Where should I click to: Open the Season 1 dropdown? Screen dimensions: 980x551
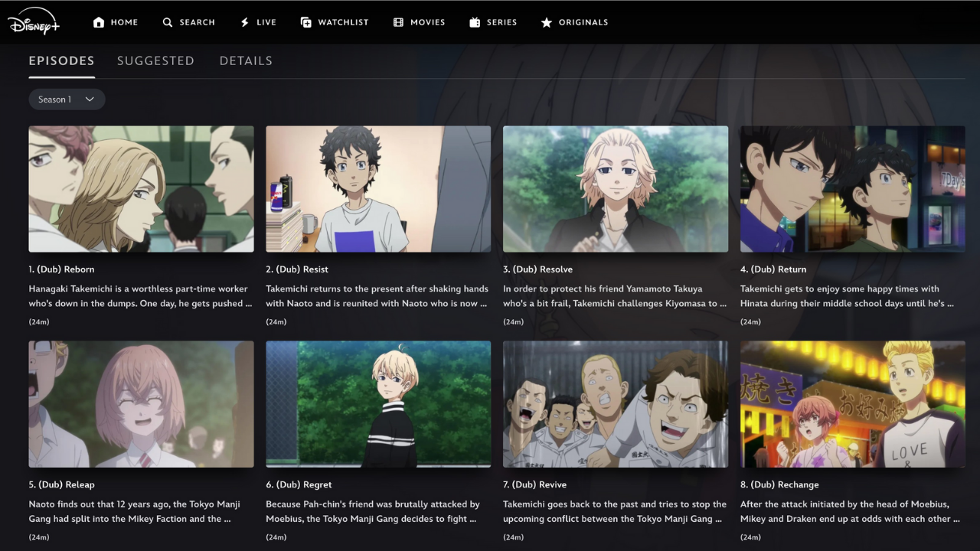[x=55, y=99]
